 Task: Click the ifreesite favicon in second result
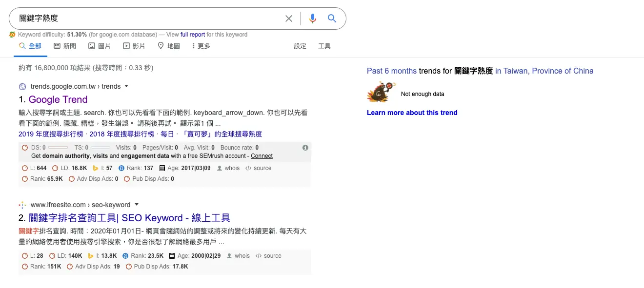pyautogui.click(x=22, y=205)
